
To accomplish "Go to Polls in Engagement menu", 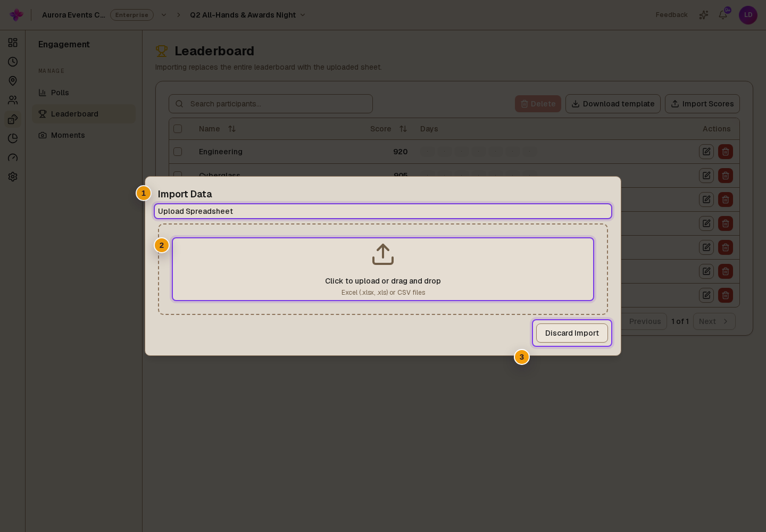I will click(84, 93).
